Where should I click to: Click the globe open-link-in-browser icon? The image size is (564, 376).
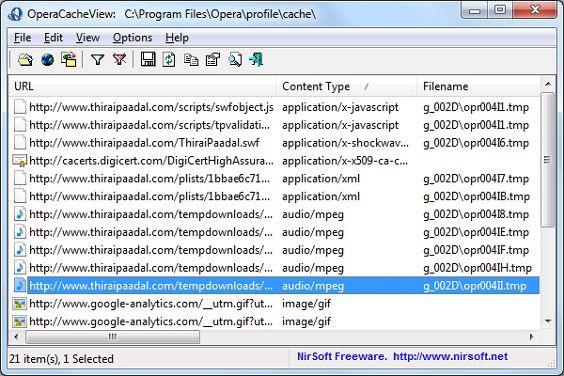(47, 59)
